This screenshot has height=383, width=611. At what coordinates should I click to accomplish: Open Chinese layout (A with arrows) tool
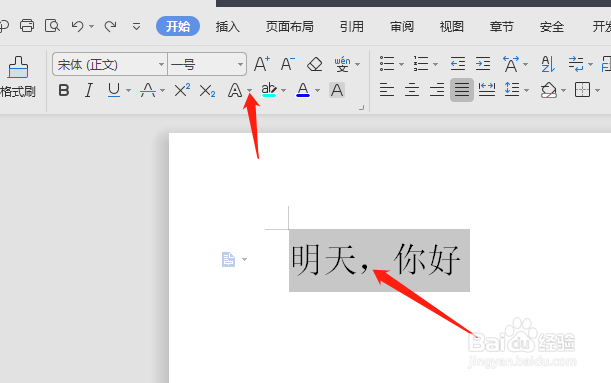(511, 64)
